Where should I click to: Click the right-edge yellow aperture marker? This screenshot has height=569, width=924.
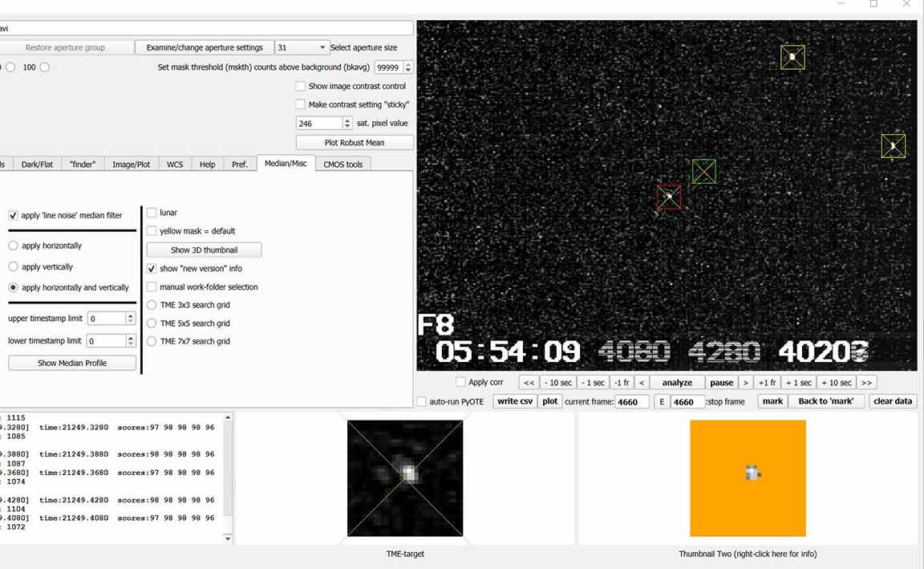(893, 146)
